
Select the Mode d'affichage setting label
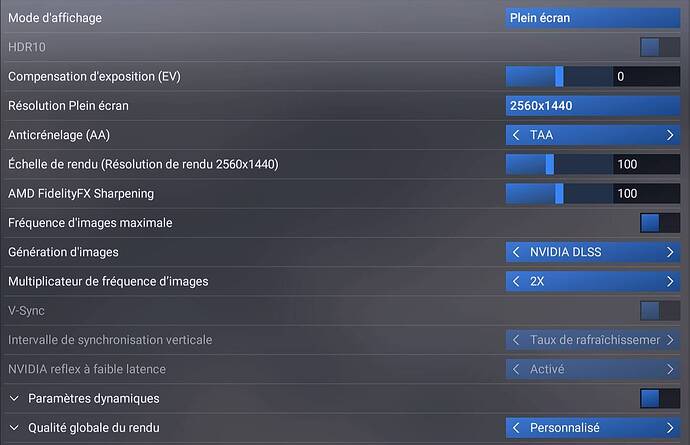(x=55, y=18)
